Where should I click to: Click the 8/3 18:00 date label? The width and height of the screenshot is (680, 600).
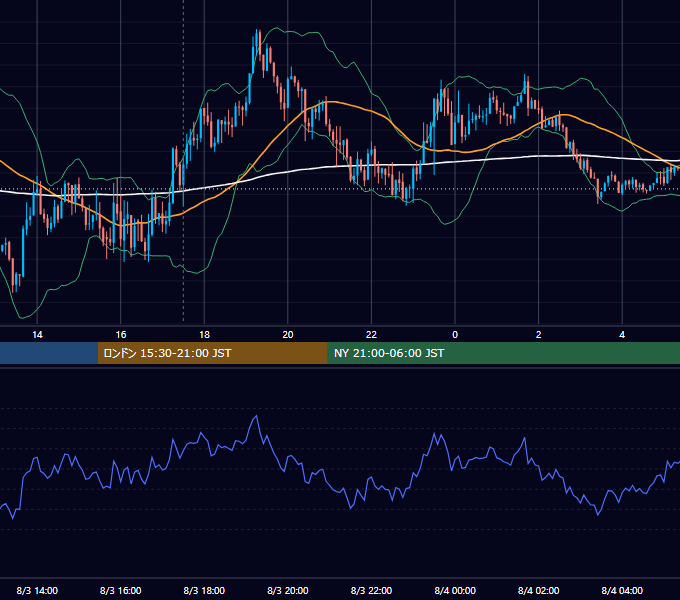(x=204, y=590)
